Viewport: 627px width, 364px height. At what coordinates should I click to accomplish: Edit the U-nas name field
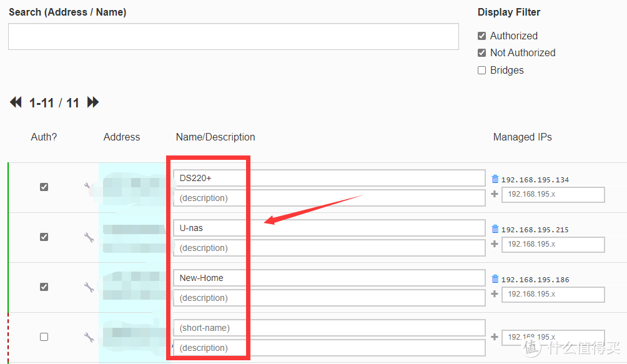coord(328,228)
